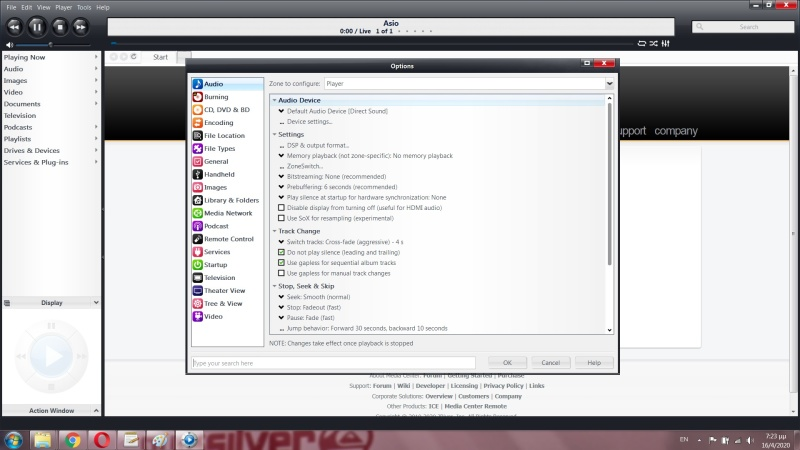Select the General category icon
800x450 pixels.
click(197, 161)
